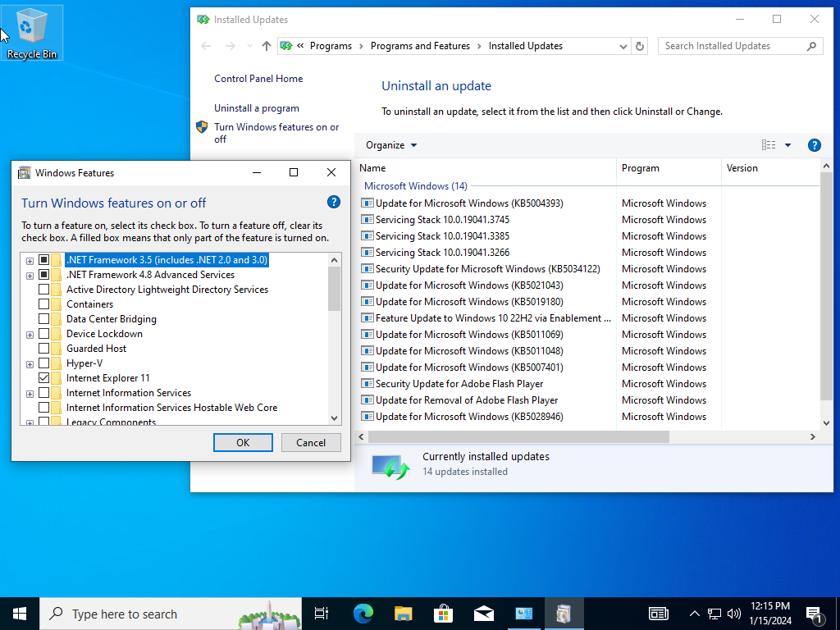840x630 pixels.
Task: Click Programs and Features breadcrumb
Action: [x=420, y=46]
